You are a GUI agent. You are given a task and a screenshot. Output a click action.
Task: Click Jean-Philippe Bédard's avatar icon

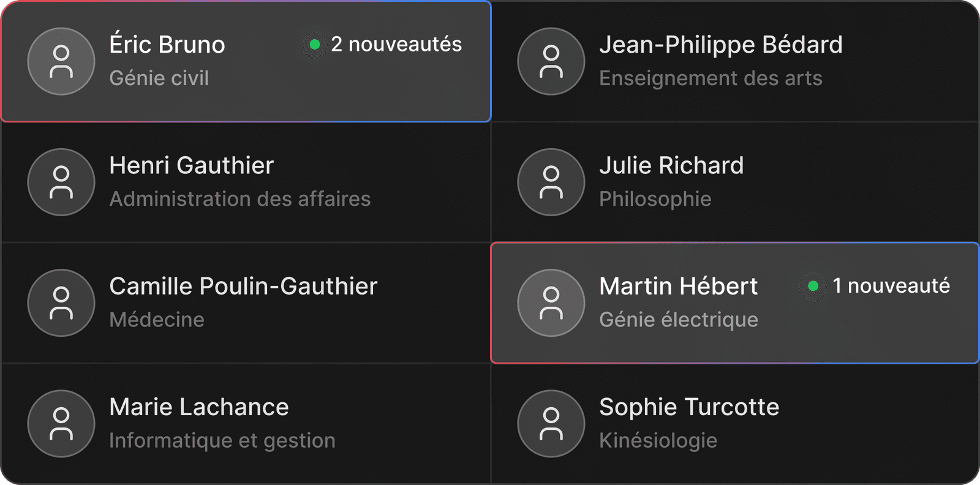click(x=551, y=61)
